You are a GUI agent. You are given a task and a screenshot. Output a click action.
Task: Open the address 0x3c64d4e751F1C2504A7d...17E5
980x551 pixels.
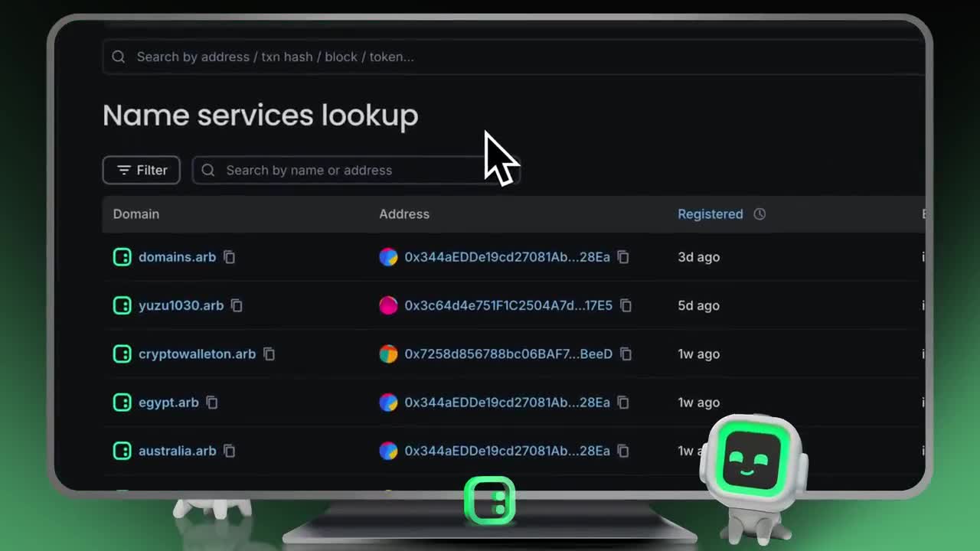(509, 305)
